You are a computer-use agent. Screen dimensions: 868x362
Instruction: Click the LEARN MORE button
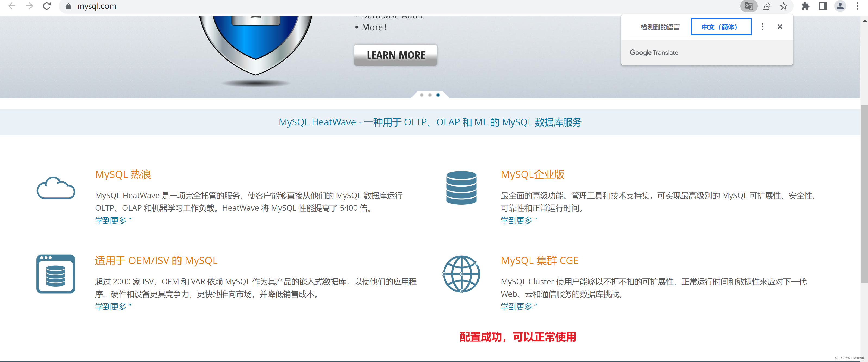(396, 55)
